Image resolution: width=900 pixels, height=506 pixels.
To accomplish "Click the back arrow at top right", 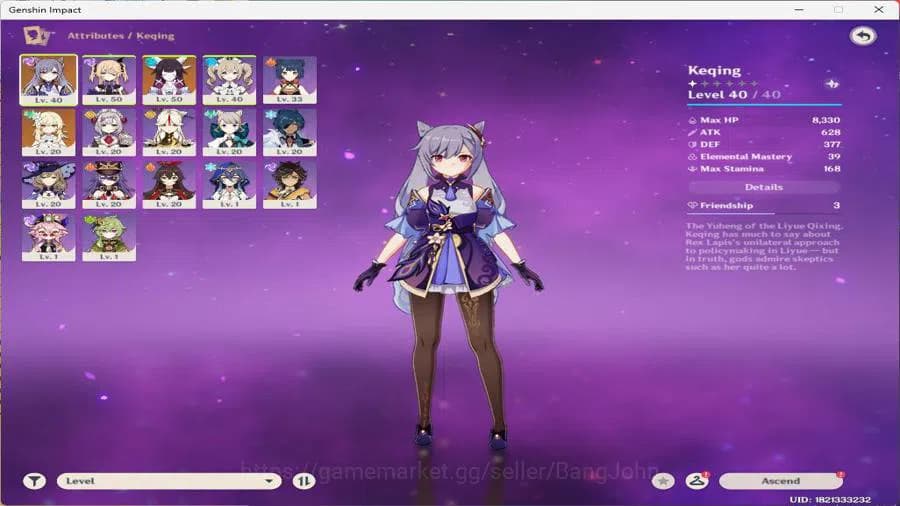I will [x=863, y=36].
